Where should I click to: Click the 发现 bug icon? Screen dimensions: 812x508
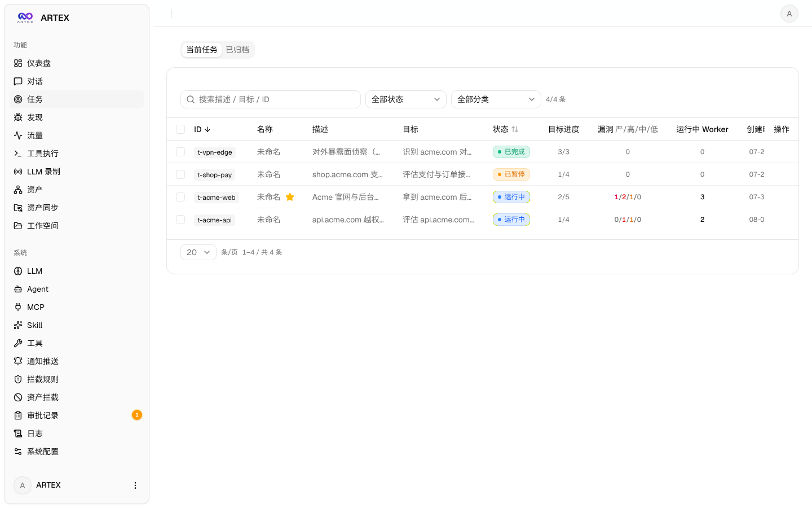18,117
